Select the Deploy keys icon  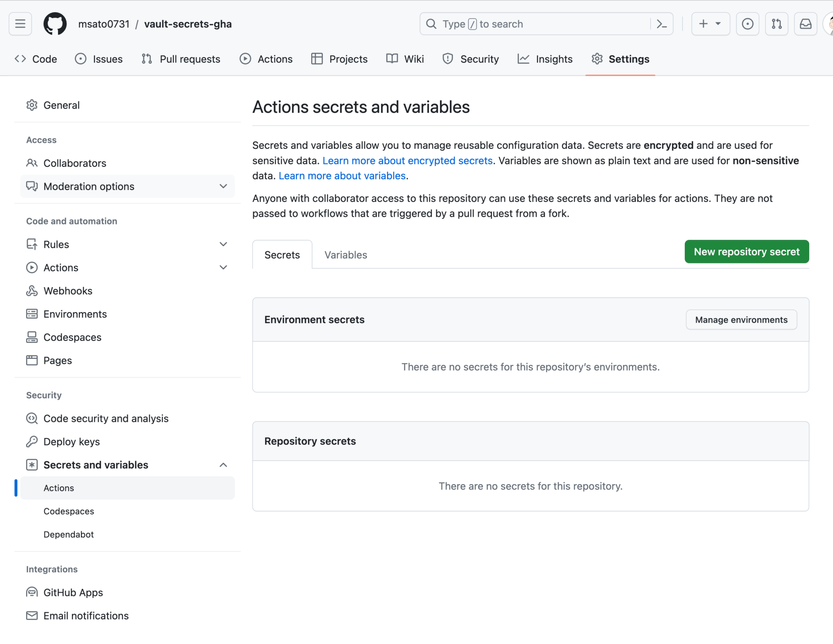point(32,442)
